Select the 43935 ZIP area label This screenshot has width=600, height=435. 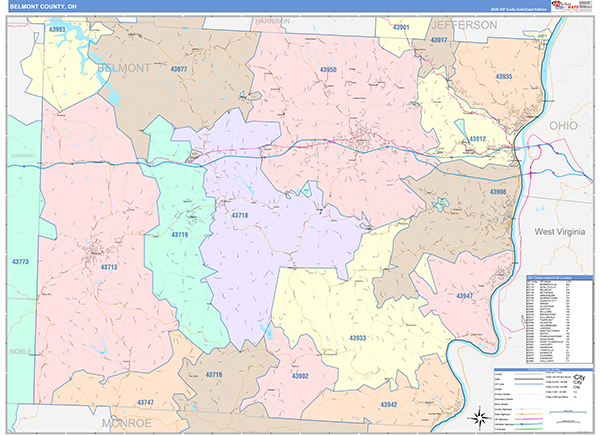[503, 77]
